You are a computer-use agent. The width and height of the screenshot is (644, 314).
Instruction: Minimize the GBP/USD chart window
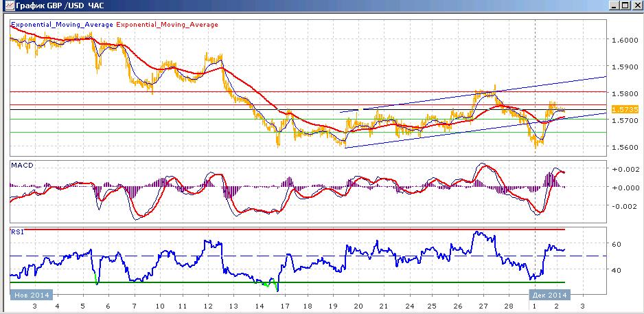[x=614, y=5]
